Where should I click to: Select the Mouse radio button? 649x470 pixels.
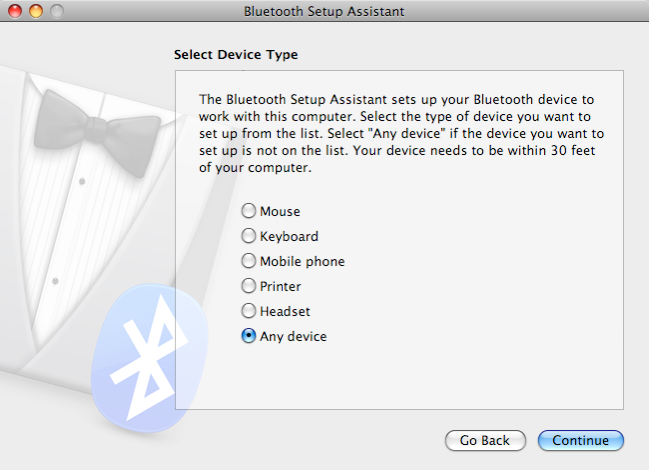(x=249, y=211)
